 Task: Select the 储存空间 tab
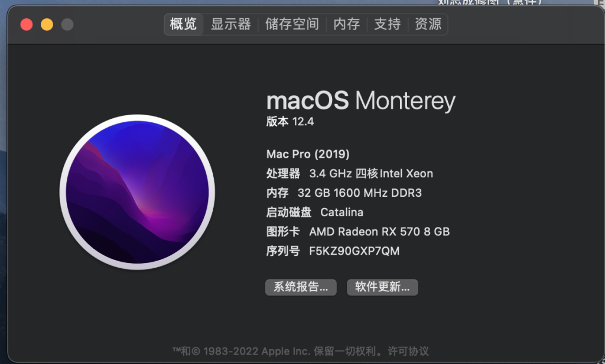coord(292,24)
